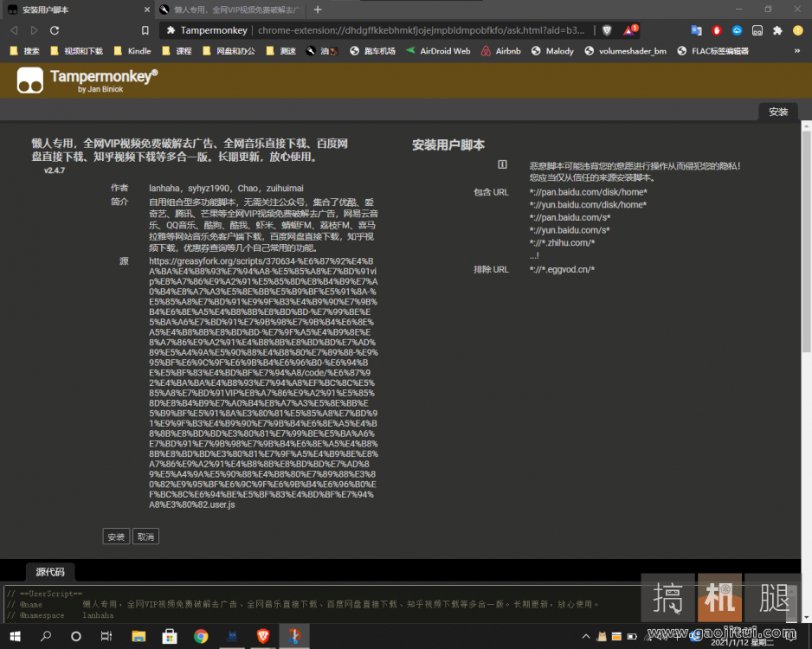
Task: Open the 油猴 bookmark
Action: (322, 51)
